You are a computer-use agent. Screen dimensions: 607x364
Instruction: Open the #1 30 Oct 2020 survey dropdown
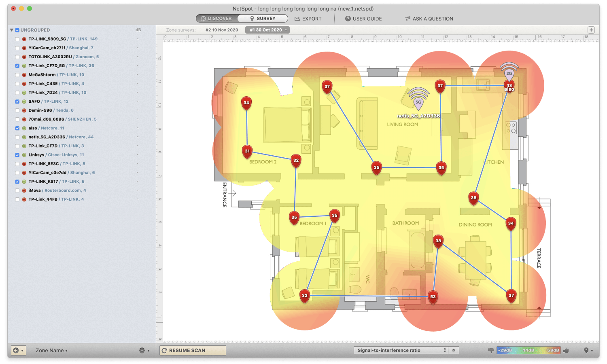267,30
